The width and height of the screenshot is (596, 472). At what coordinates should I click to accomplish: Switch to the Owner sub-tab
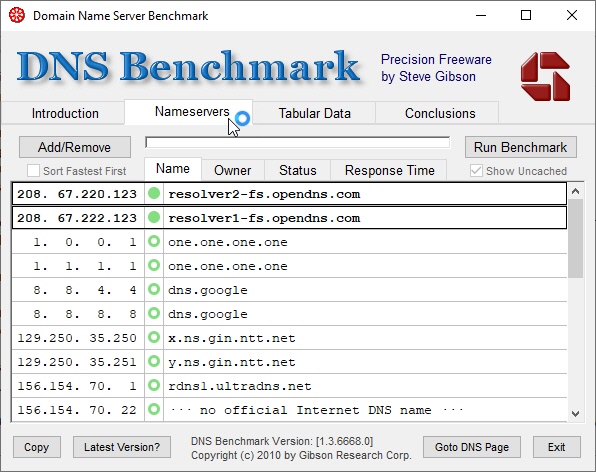[233, 170]
